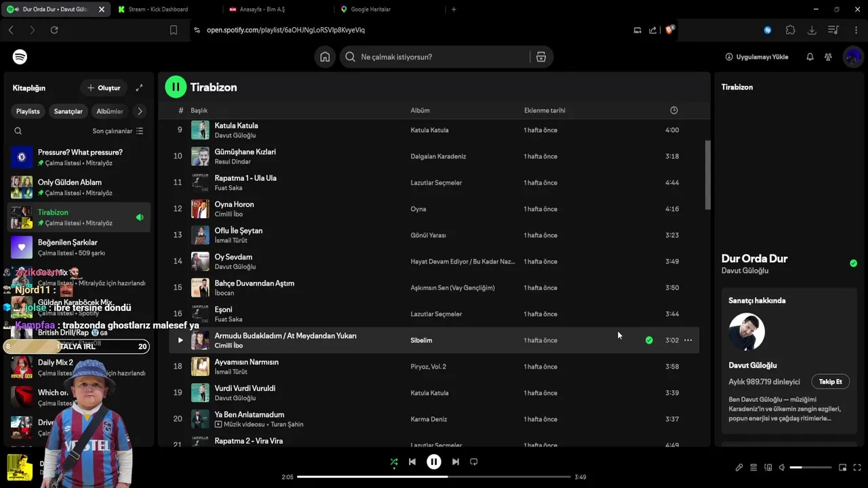Open more options for Armudu Budakladım row
The image size is (868, 488).
click(x=688, y=340)
